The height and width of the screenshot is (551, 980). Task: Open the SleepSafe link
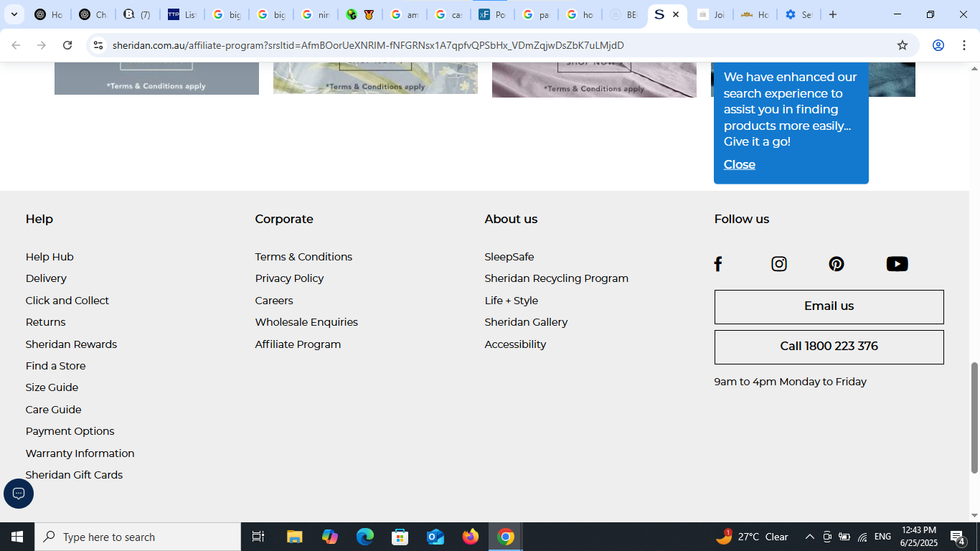pyautogui.click(x=509, y=257)
